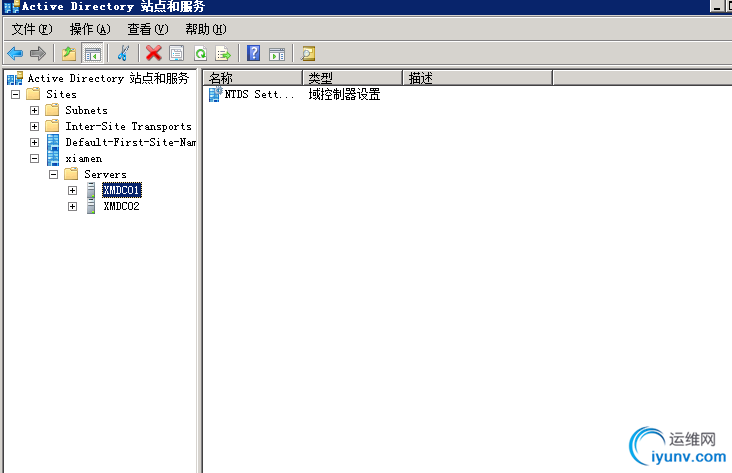Viewport: 732px width, 473px height.
Task: Click the 域控制器设置 type cell
Action: click(344, 94)
